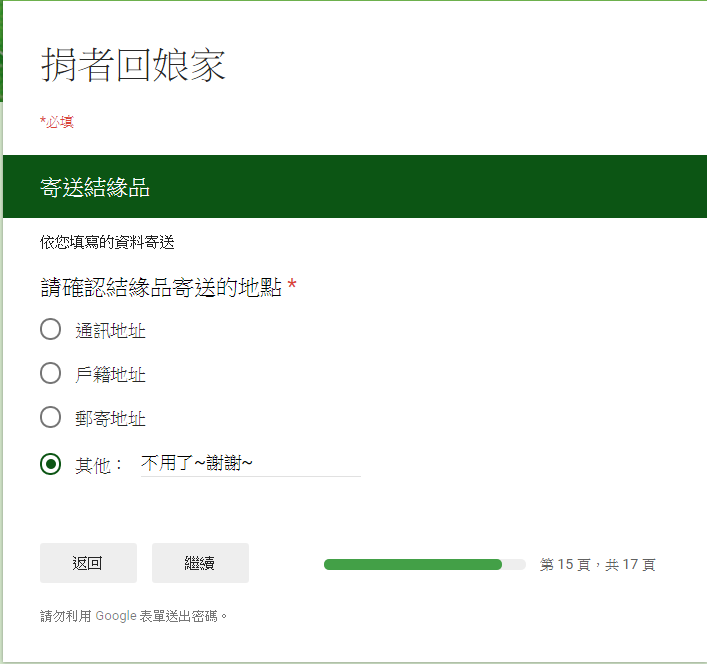Click the 寄送結緣品 section header
707x664 pixels.
95,187
